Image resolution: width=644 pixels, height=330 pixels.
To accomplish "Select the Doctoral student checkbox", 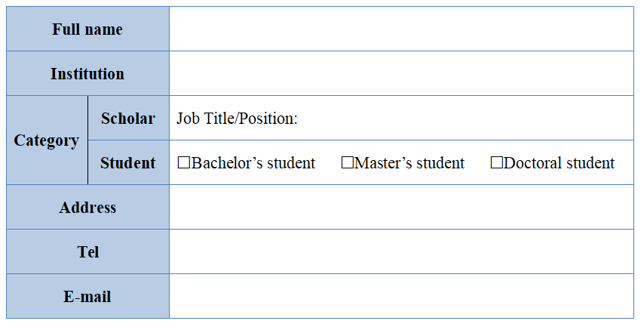I will click(497, 162).
